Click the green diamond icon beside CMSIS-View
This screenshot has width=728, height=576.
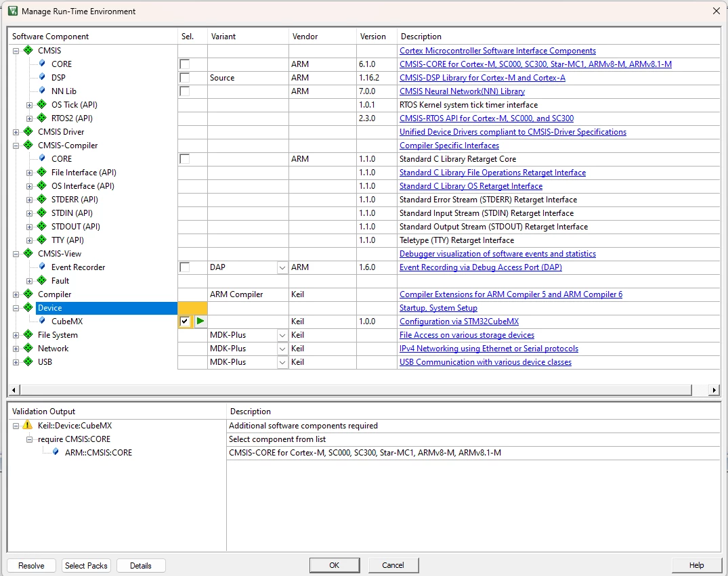point(28,253)
